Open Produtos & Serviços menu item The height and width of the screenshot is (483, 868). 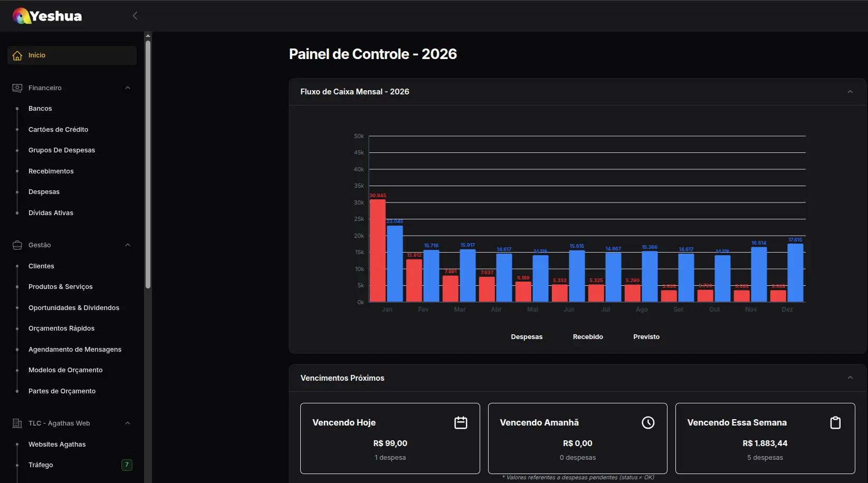click(x=60, y=287)
